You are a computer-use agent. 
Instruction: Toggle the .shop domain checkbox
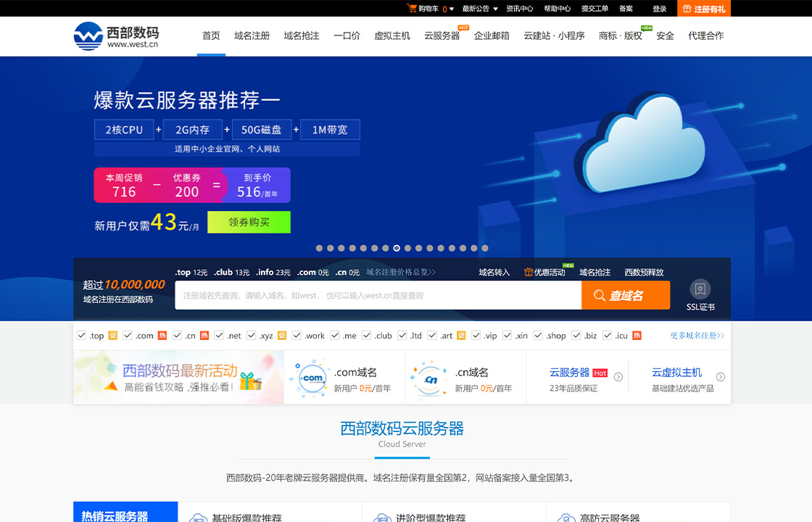pos(539,335)
